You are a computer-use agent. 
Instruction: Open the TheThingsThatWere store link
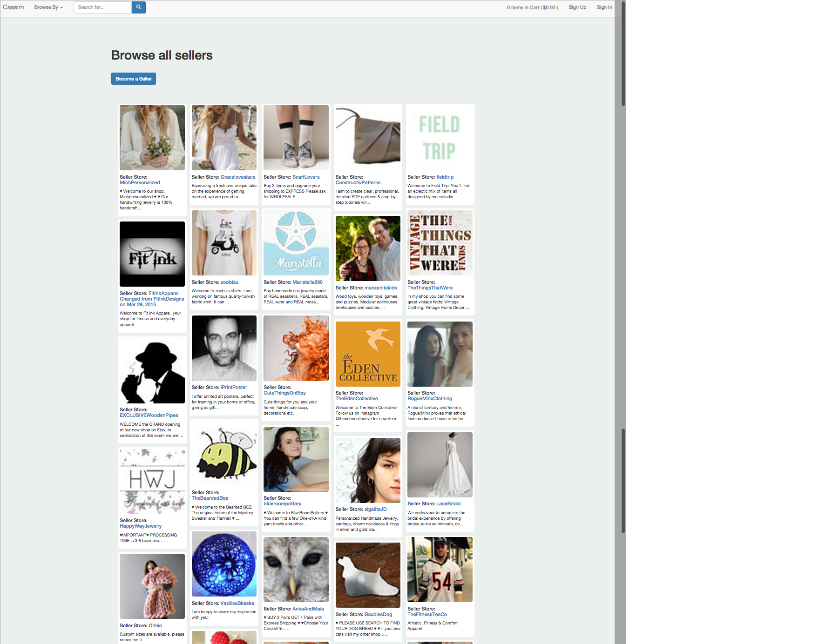pos(430,288)
